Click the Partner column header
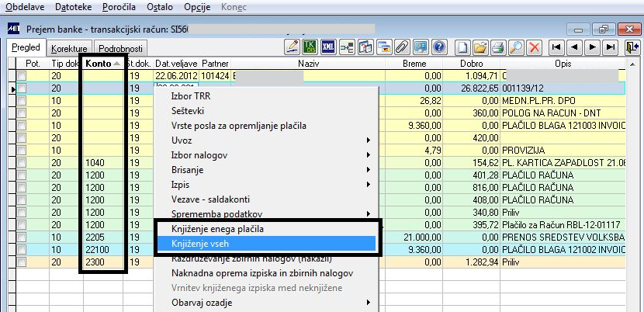The image size is (644, 312). click(215, 64)
